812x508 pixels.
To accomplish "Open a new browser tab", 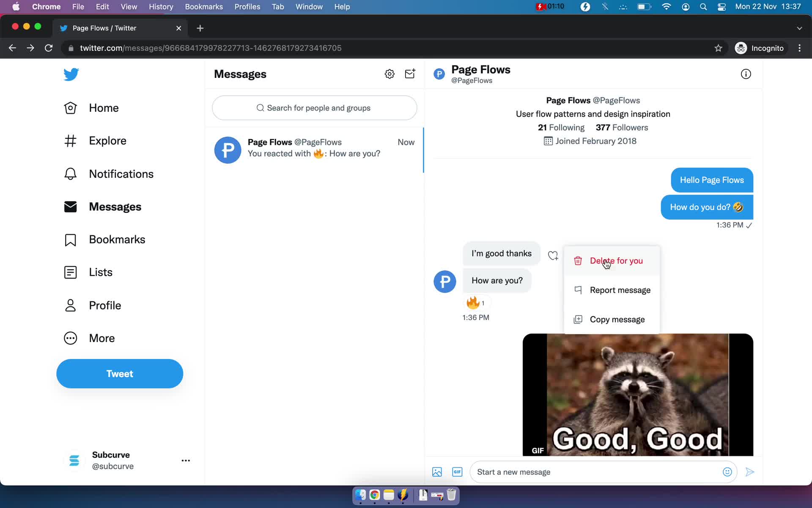I will 200,28.
